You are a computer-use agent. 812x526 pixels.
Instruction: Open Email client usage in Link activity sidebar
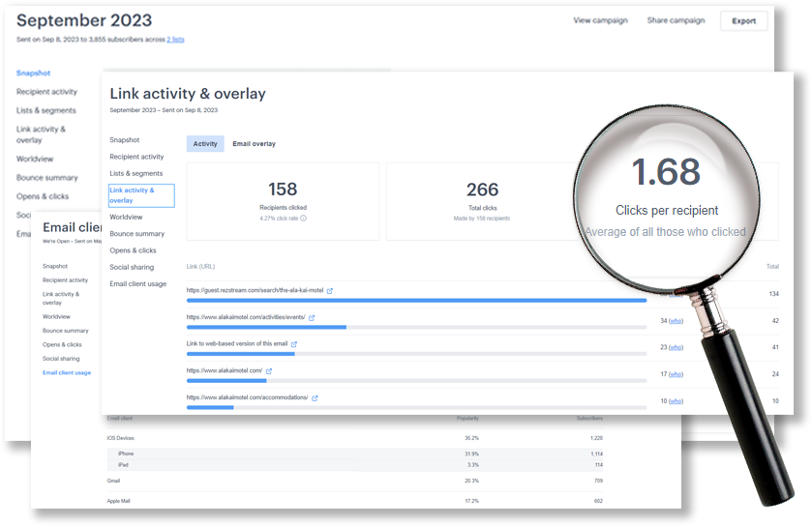(138, 284)
